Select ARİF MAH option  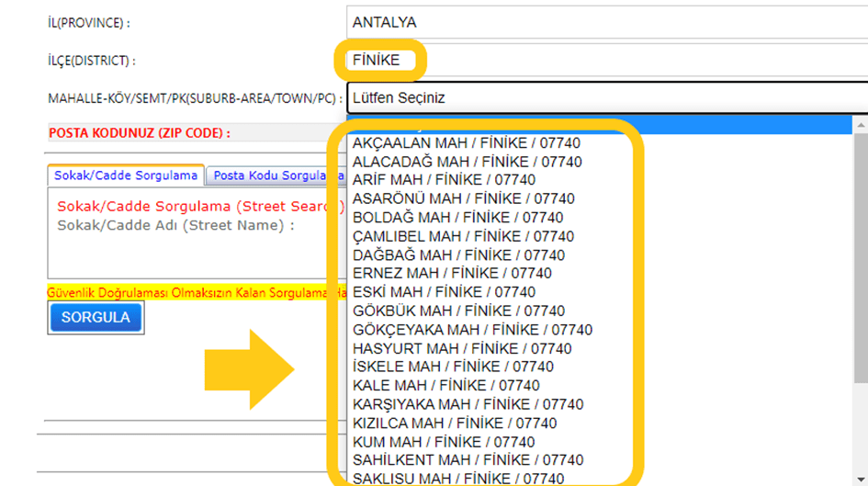(444, 180)
